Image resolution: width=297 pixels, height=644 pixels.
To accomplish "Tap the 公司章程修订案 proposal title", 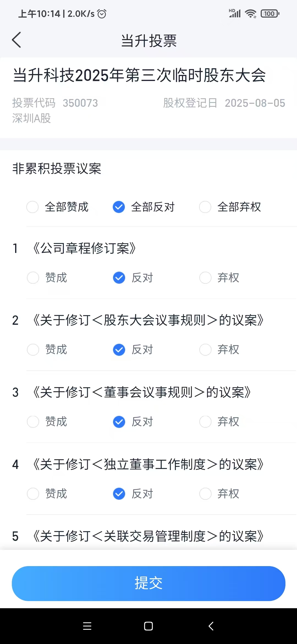I will coord(84,248).
